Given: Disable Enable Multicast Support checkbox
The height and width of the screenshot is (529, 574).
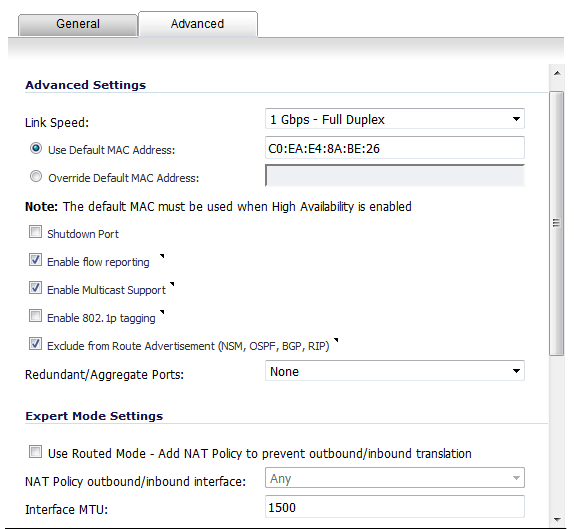Looking at the screenshot, I should coord(36,288).
